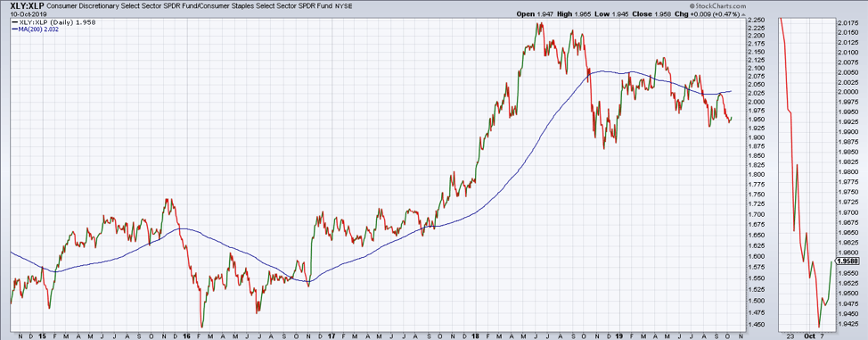Click the 1.600 price axis label
The height and width of the screenshot is (340, 868).
[756, 257]
